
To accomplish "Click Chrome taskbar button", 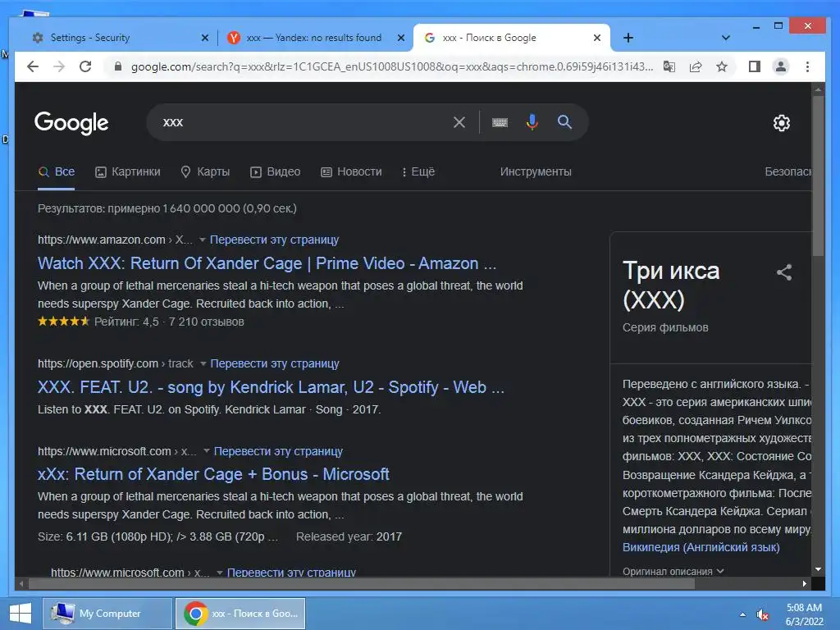I will (240, 614).
